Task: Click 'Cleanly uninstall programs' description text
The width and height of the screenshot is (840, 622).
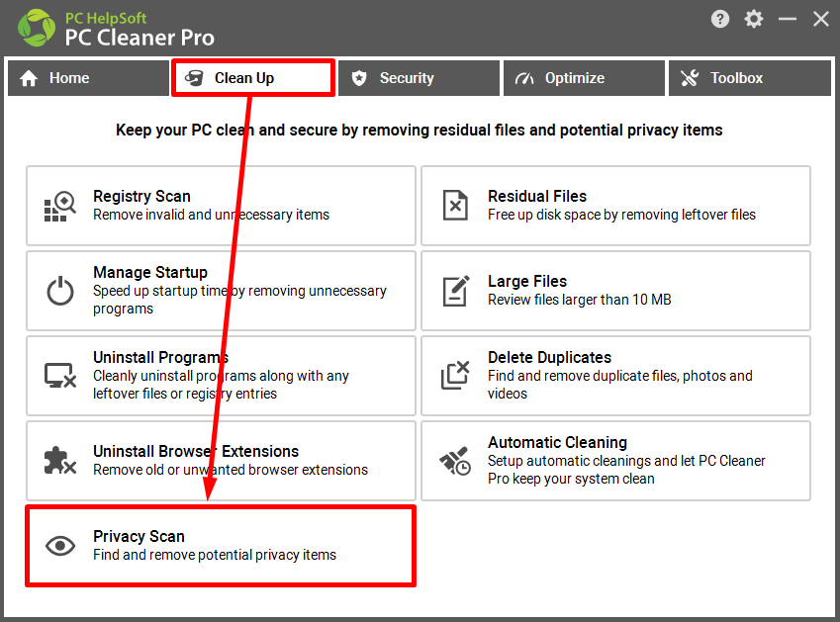Action: tap(221, 385)
